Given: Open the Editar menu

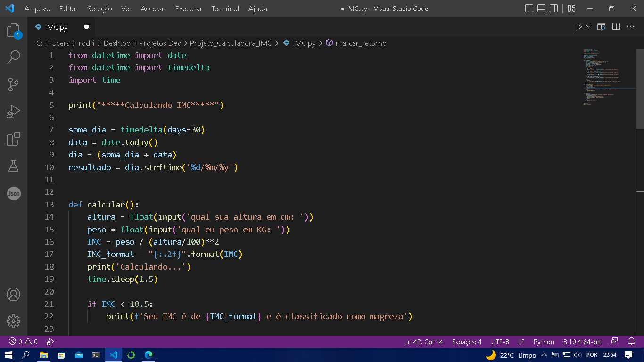Looking at the screenshot, I should click(x=69, y=8).
